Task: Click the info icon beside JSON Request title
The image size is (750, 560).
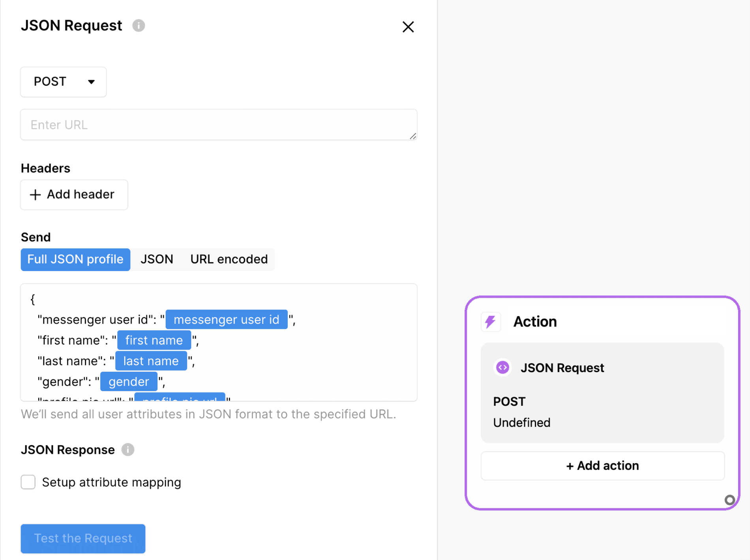Action: pos(139,26)
